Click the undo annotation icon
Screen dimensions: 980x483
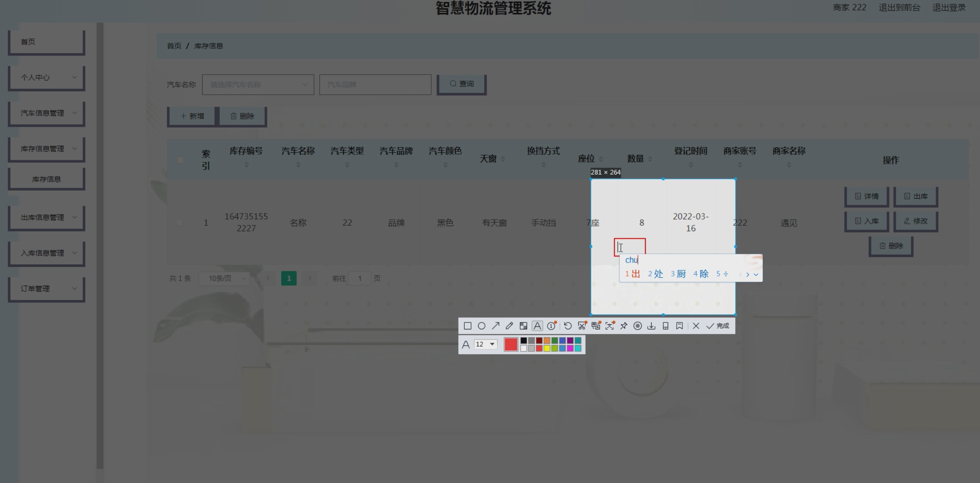click(567, 326)
